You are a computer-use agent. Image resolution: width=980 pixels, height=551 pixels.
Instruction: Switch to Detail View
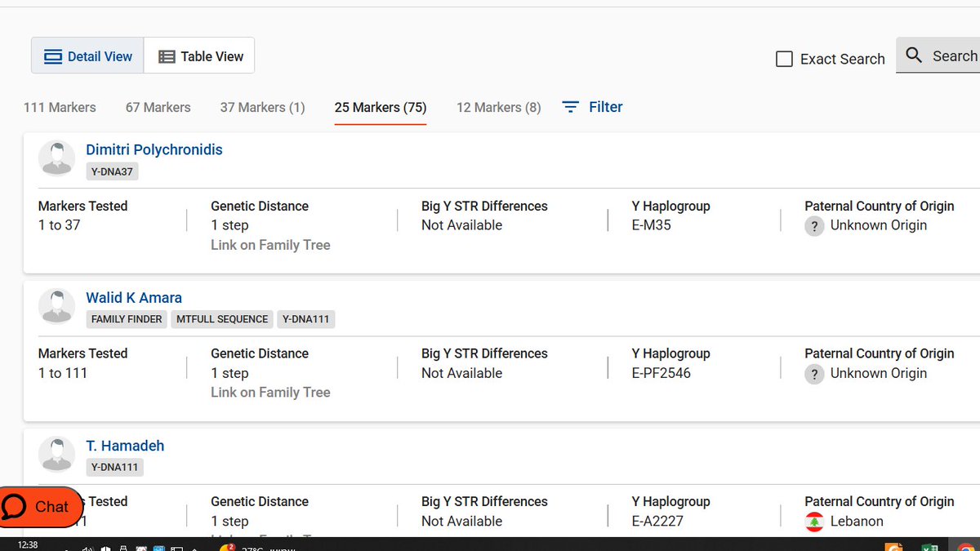(x=87, y=56)
